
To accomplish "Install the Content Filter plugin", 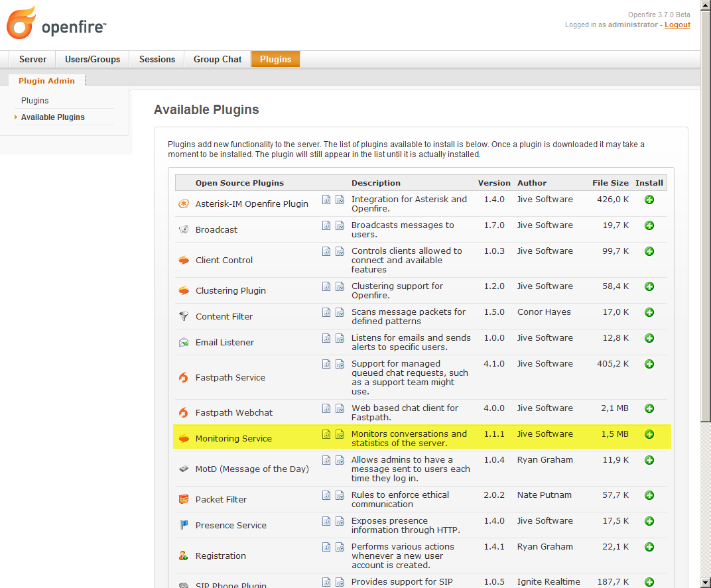I will click(x=649, y=312).
